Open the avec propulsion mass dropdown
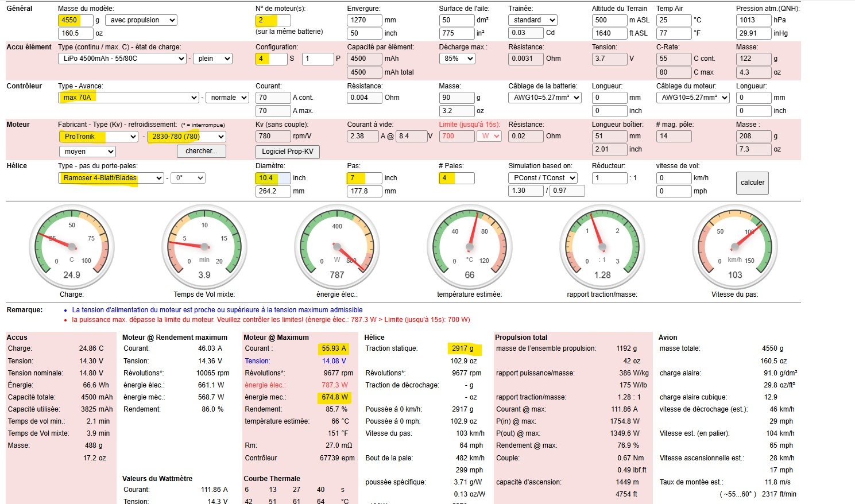 point(141,20)
